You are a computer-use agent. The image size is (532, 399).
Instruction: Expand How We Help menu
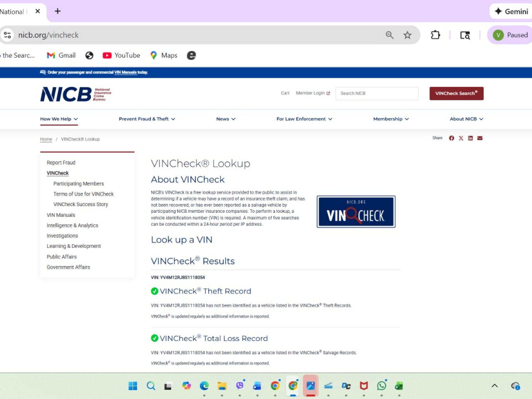59,119
